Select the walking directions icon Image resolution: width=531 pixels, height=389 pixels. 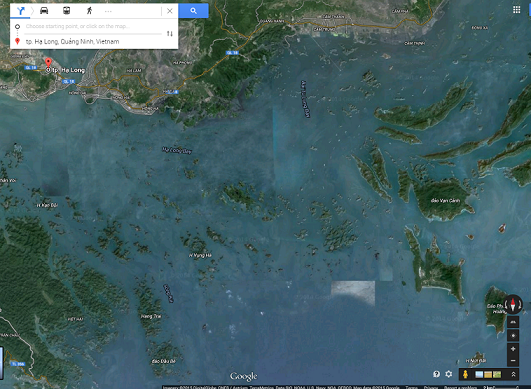(x=89, y=11)
